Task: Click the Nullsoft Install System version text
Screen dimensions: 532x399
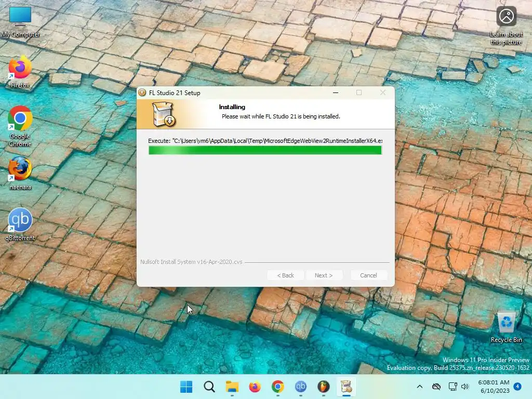Action: 191,262
